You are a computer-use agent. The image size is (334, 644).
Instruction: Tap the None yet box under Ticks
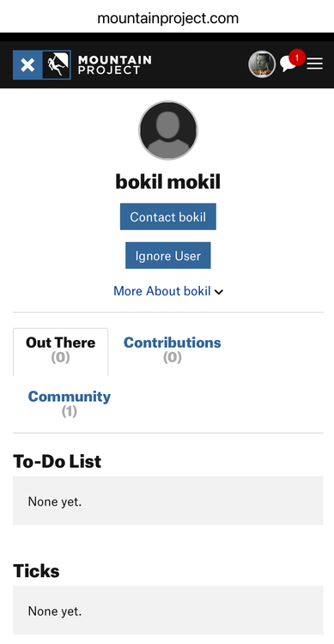168,611
